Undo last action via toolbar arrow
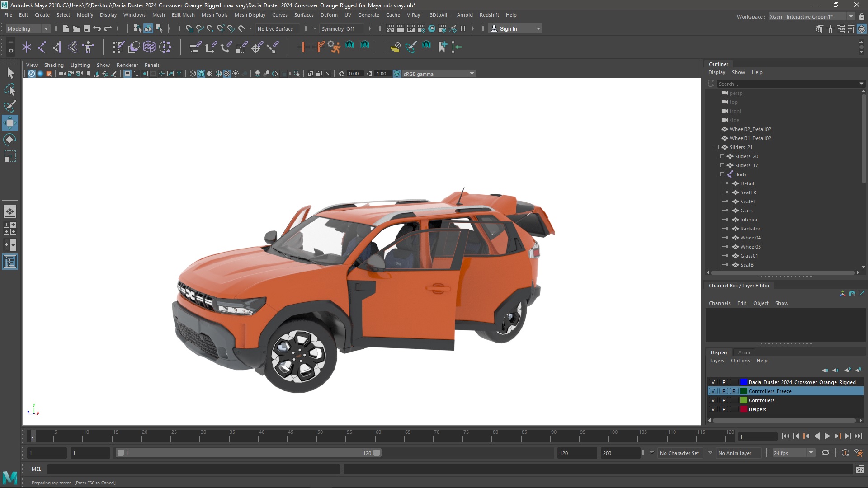 [97, 28]
